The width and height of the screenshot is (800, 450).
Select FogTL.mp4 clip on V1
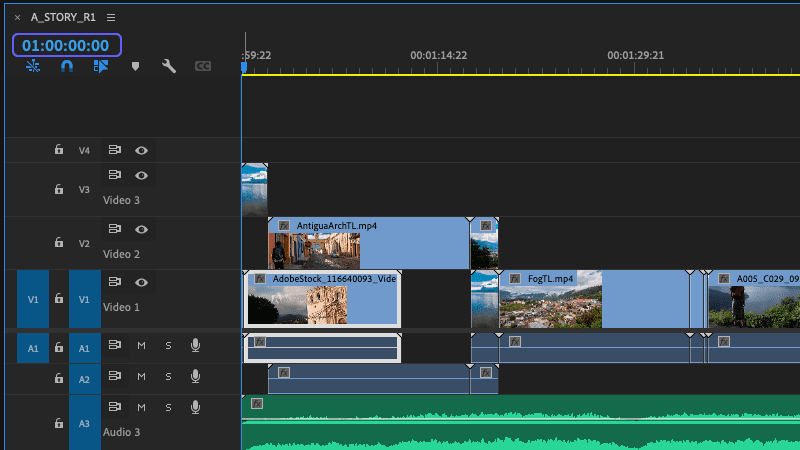pos(594,299)
